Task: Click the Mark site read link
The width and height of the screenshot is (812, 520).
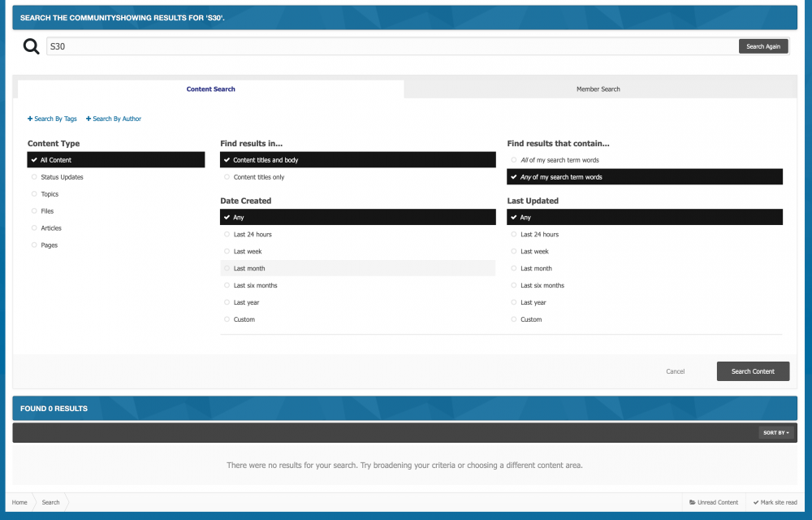Action: (x=775, y=502)
